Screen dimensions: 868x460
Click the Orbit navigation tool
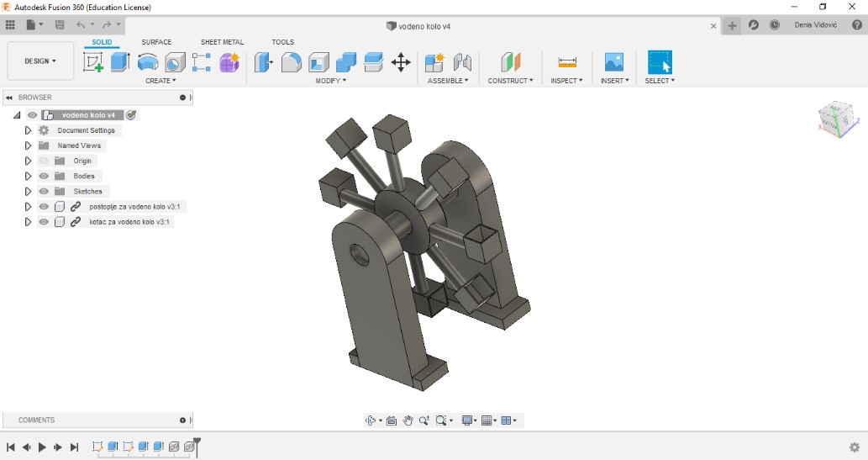point(371,420)
